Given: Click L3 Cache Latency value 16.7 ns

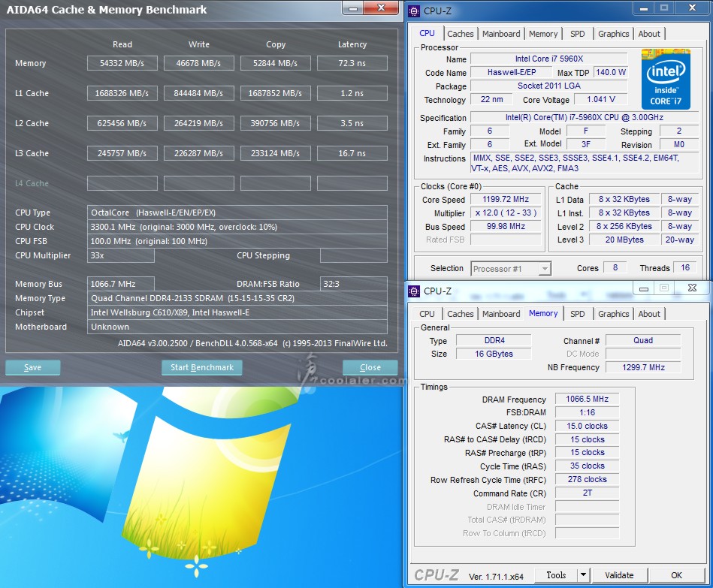Looking at the screenshot, I should tap(352, 153).
